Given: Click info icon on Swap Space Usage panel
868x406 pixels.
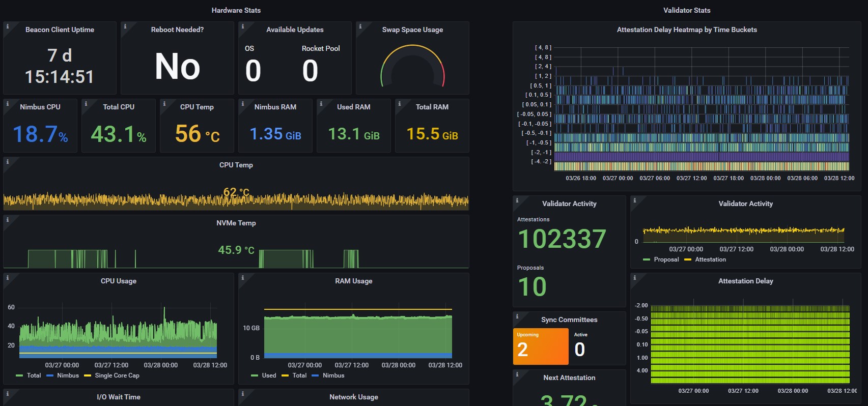Looking at the screenshot, I should [360, 26].
